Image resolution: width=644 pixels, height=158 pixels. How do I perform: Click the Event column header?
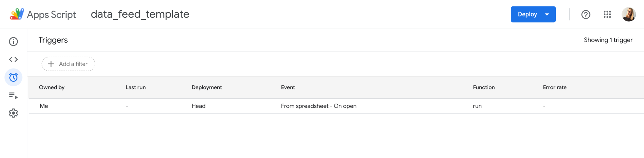288,88
